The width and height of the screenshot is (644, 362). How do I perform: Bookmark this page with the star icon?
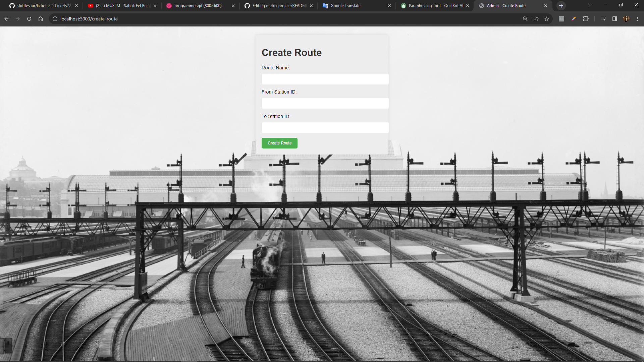click(x=547, y=19)
